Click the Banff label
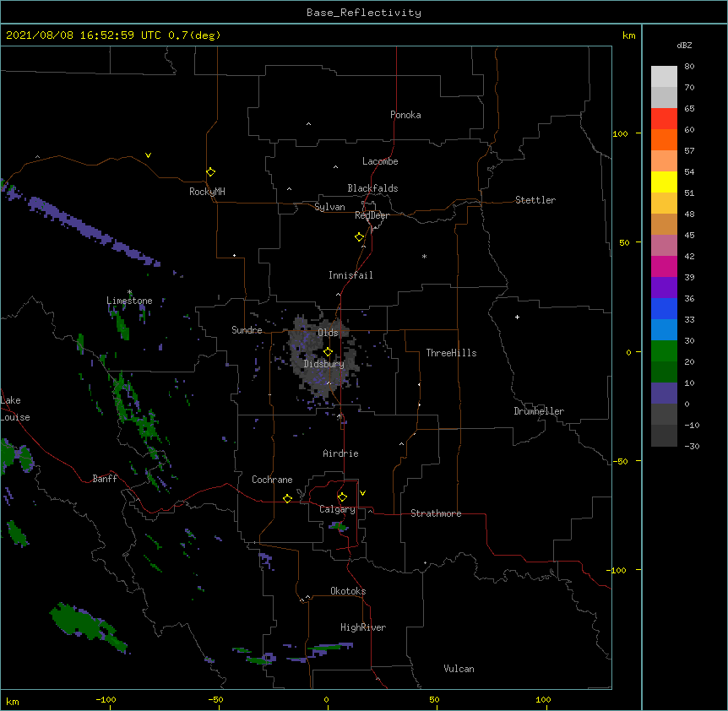 [x=105, y=479]
